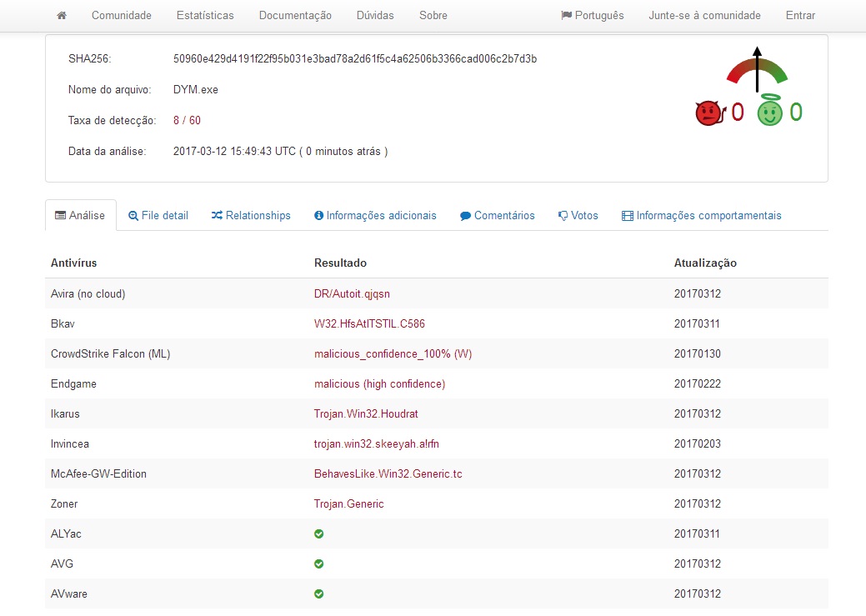
Task: Click the Atualização column header
Action: (705, 263)
